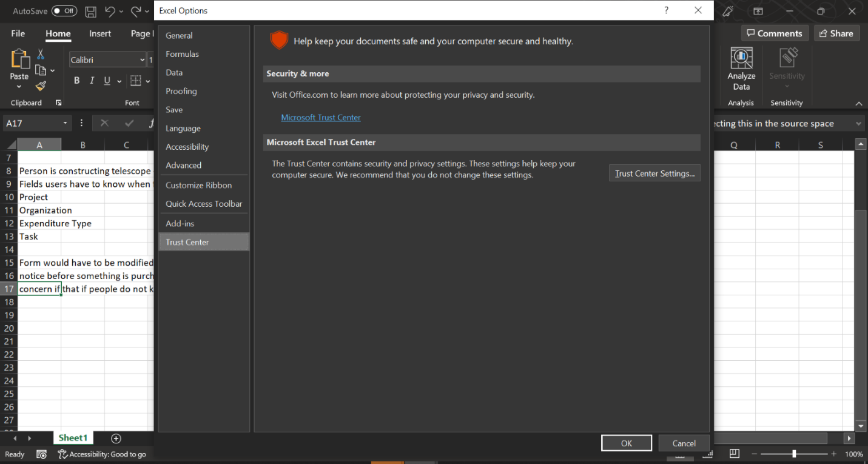Click the Comments button
The width and height of the screenshot is (868, 464).
tap(775, 33)
